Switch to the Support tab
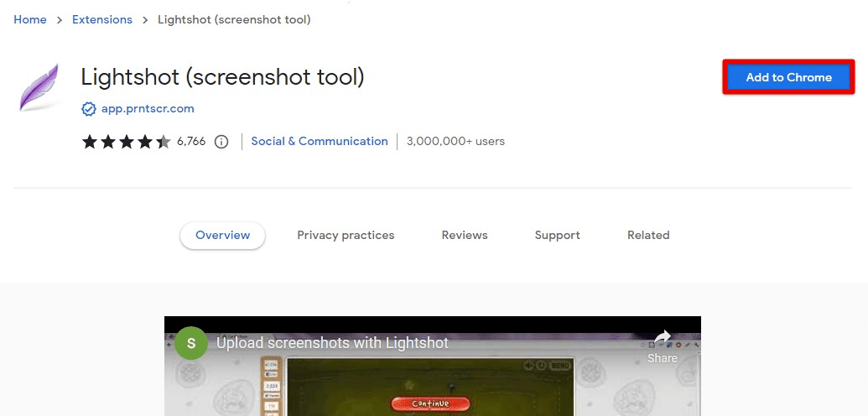Screen dimensions: 868x416 click(557, 235)
